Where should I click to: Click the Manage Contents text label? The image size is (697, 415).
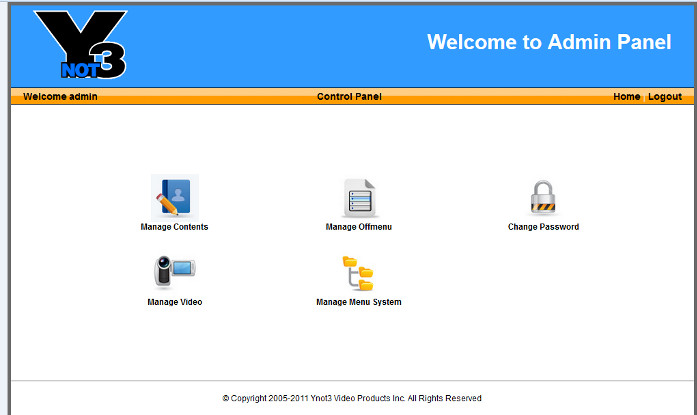[x=174, y=227]
